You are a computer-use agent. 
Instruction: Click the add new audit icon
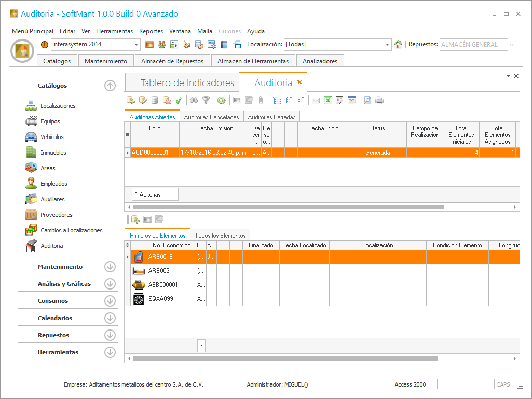[131, 101]
